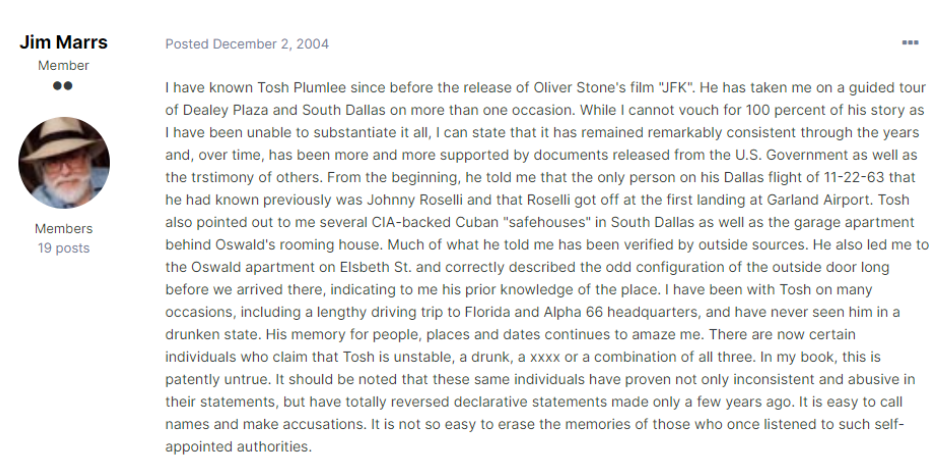Open the Jim Marrs username profile link

(x=63, y=43)
